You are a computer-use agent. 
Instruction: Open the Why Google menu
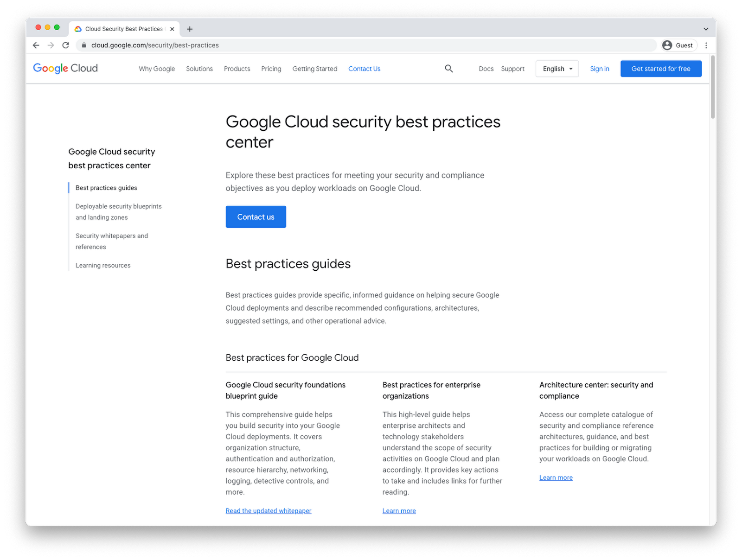(157, 69)
